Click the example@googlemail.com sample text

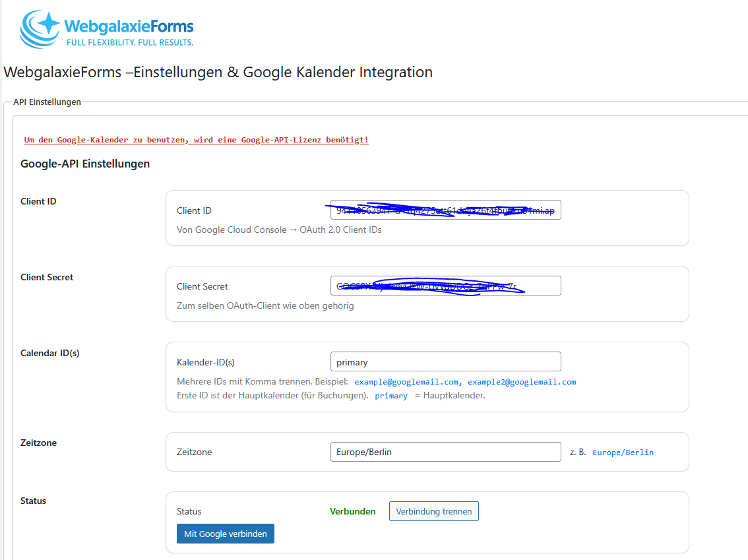coord(406,382)
